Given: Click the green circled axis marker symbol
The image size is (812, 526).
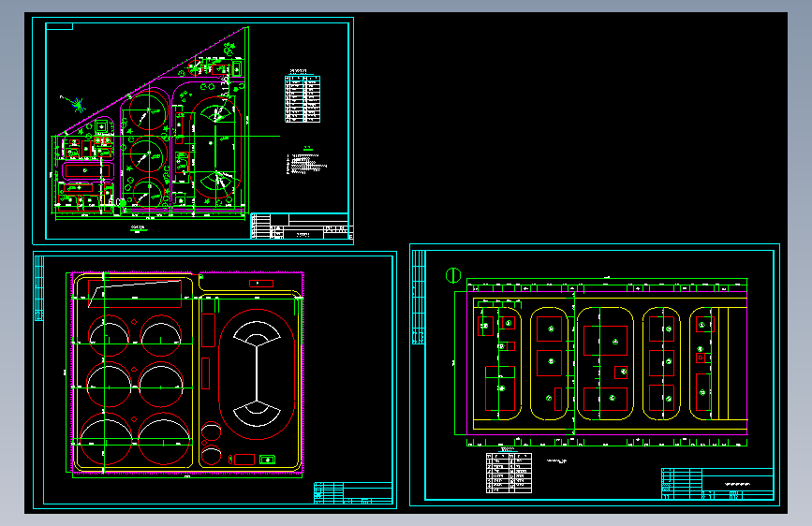Looking at the screenshot, I should (453, 275).
